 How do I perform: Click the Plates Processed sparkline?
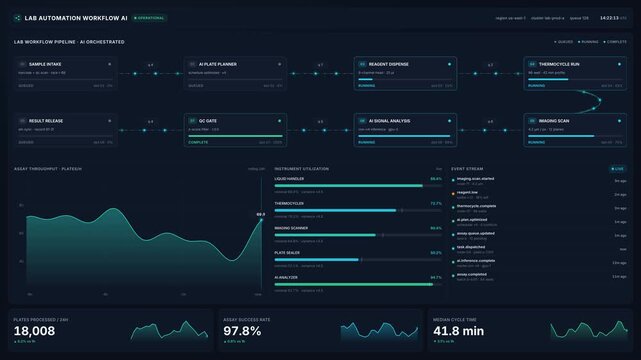[169, 331]
